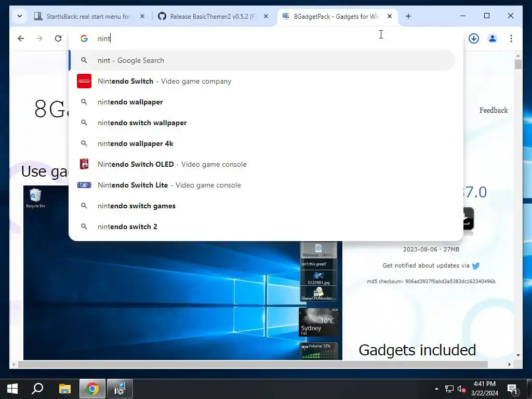
Task: Click scrollbar down arrow of page
Action: pyautogui.click(x=518, y=355)
